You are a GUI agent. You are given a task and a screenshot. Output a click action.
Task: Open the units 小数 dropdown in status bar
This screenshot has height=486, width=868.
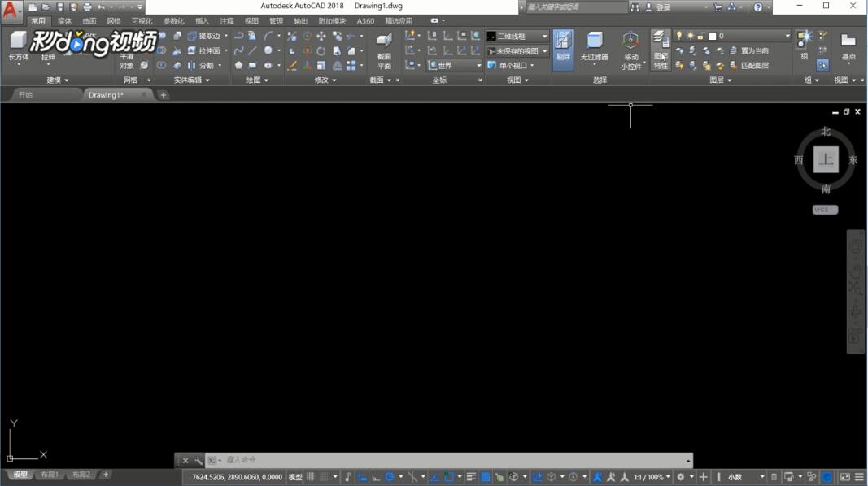(x=746, y=476)
